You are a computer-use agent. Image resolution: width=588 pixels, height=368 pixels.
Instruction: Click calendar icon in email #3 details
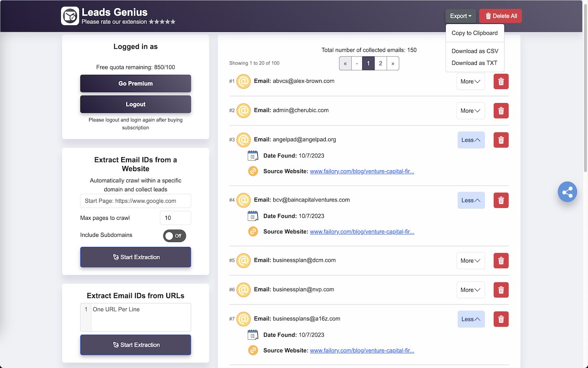click(x=253, y=155)
